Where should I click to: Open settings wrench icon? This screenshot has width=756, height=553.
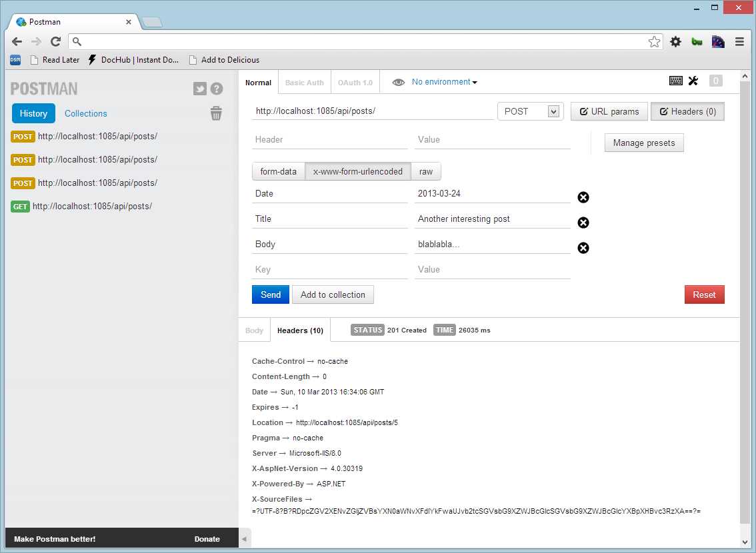point(693,81)
